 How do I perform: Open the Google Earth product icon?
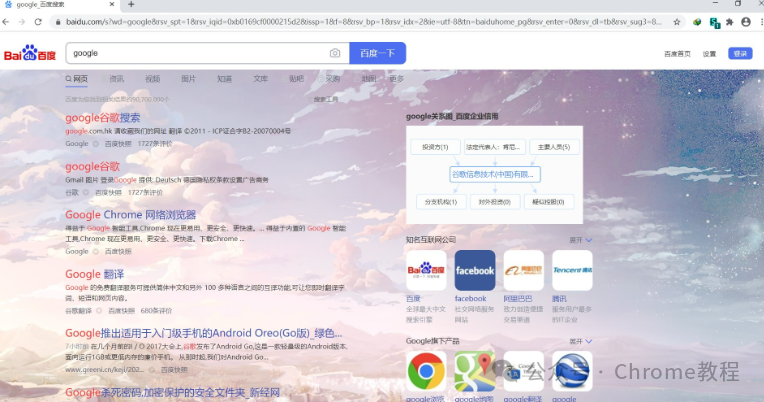572,371
